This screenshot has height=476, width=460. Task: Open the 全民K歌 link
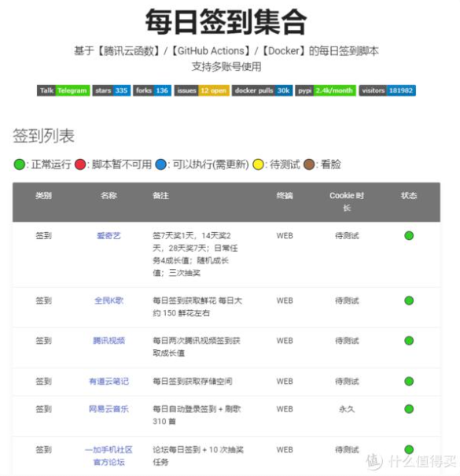109,301
